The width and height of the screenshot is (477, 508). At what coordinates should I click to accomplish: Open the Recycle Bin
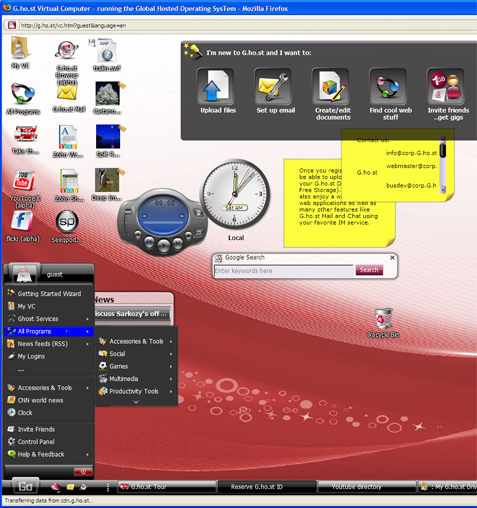[383, 319]
